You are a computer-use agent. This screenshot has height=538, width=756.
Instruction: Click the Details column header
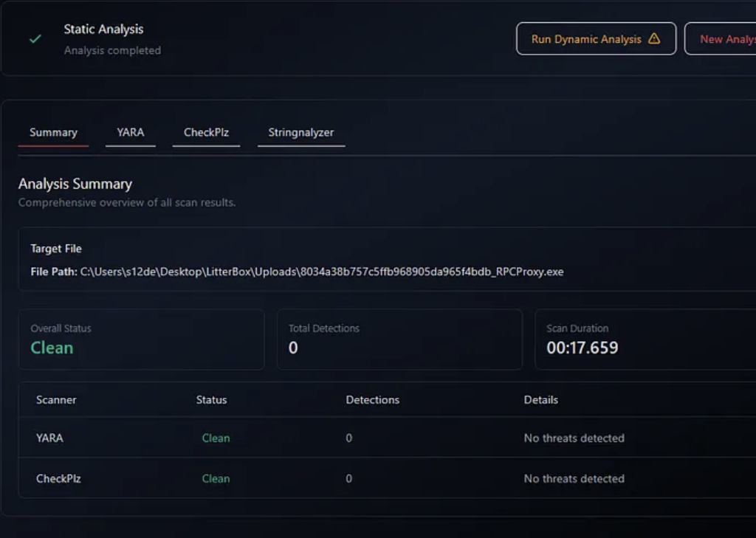coord(540,400)
